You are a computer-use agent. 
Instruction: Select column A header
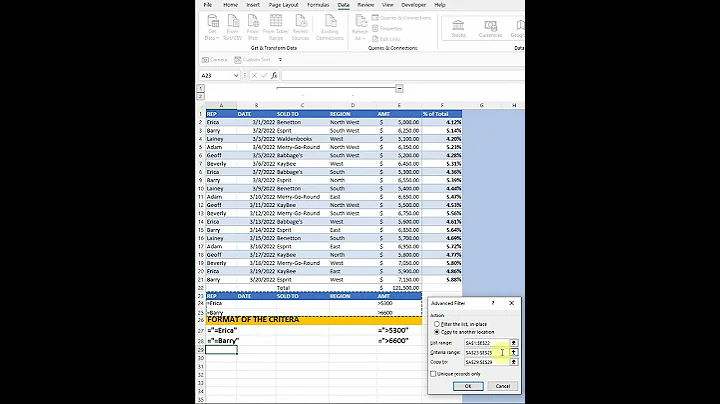[221, 105]
